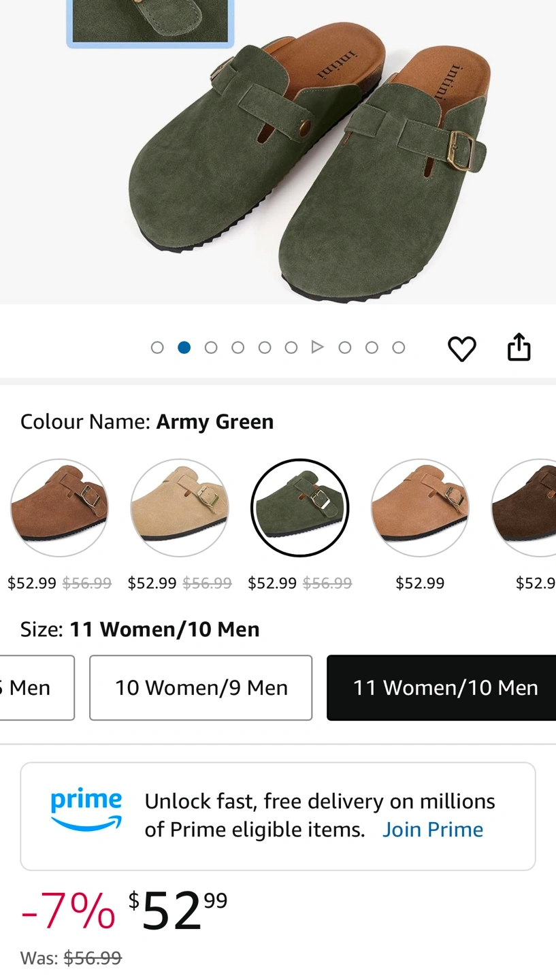Click the Join Prime link

[x=433, y=830]
